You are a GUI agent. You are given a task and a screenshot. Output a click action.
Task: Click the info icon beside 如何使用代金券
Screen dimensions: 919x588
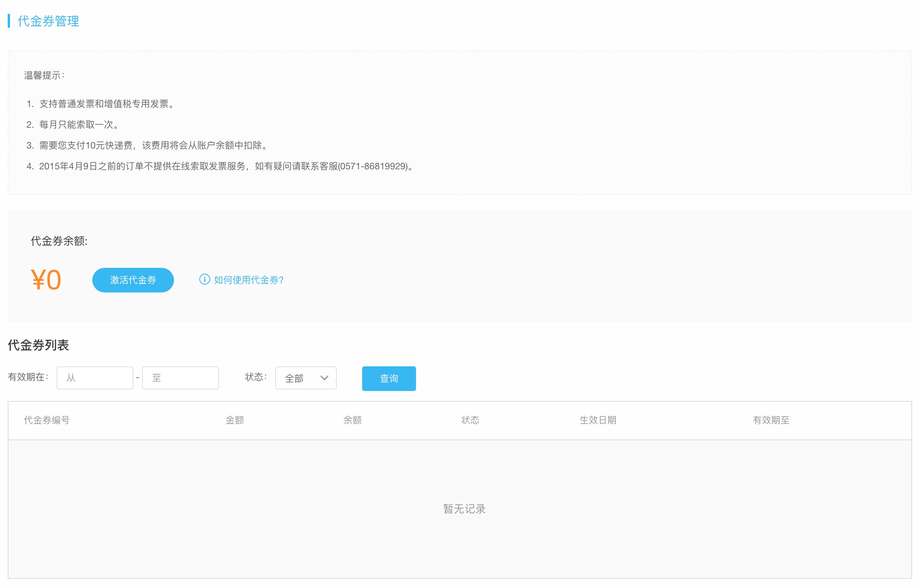(204, 279)
